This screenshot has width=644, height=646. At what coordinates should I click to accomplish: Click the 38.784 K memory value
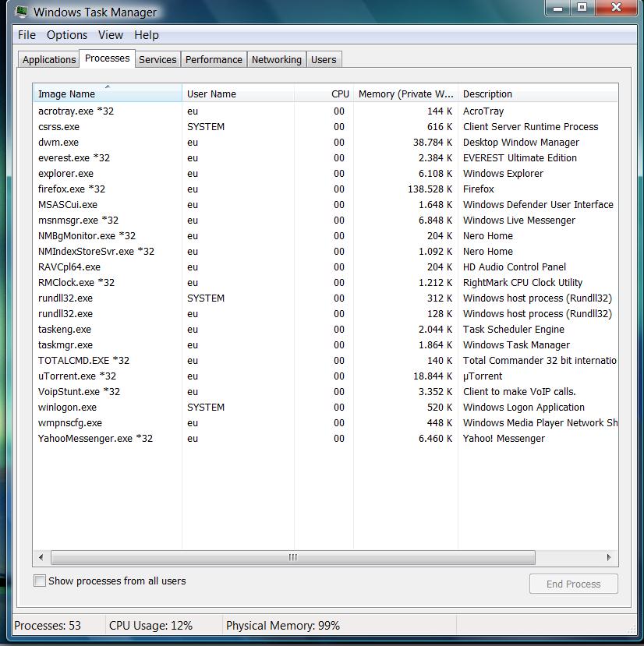click(433, 143)
